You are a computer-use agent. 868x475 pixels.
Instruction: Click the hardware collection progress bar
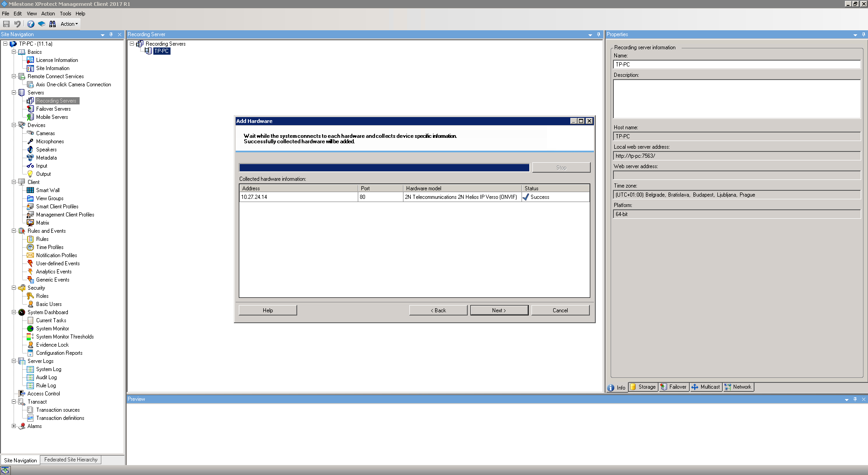point(384,168)
